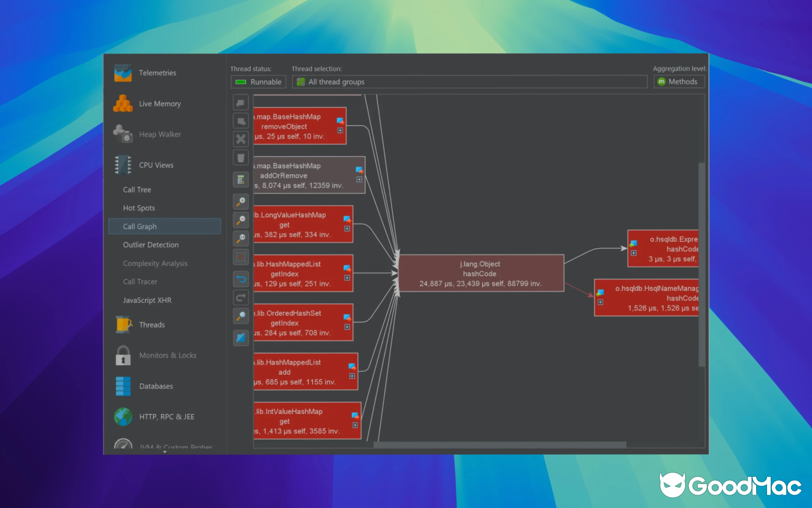Reset graph zoom to 100 percent
Screen dimensions: 812x508
[240, 237]
